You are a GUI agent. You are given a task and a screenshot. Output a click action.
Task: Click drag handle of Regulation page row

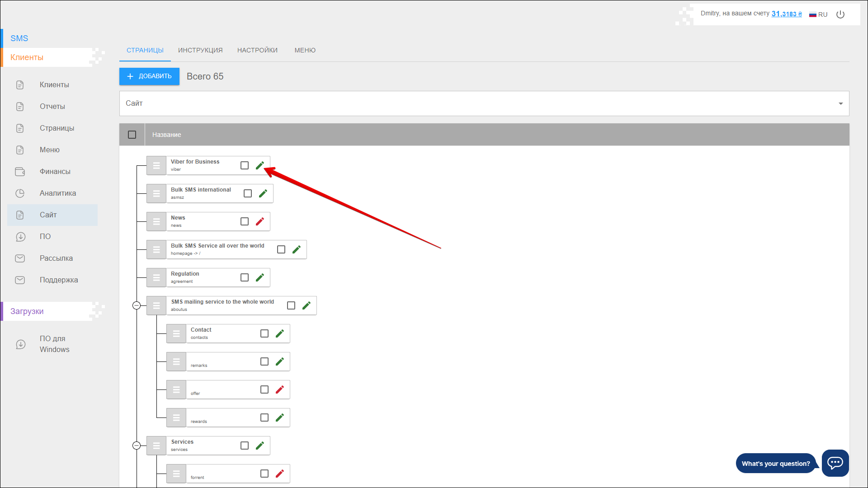coord(156,278)
